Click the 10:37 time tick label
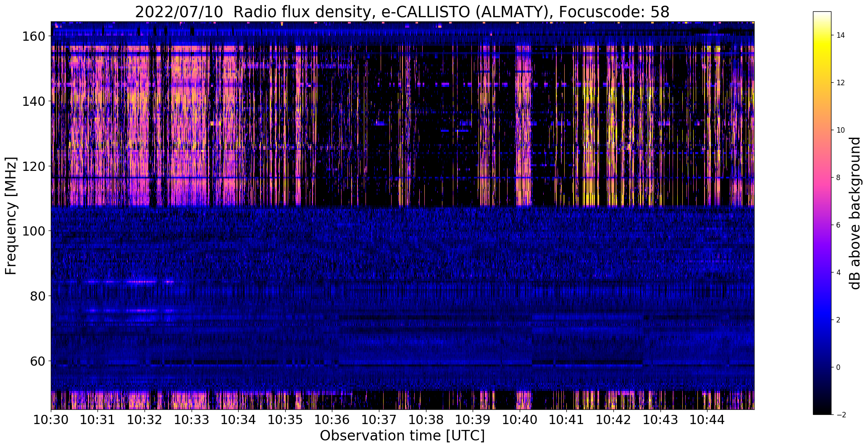This screenshot has width=868, height=448. (x=379, y=419)
